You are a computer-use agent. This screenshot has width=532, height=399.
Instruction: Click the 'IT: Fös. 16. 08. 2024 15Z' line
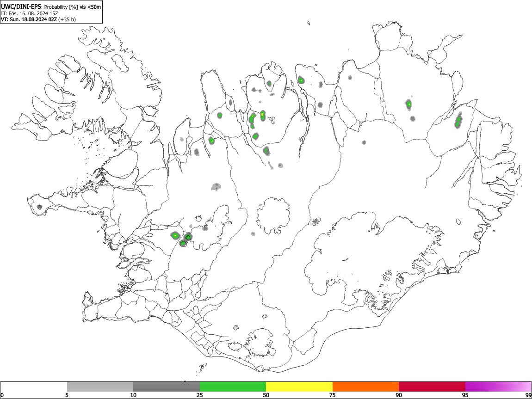(30, 13)
